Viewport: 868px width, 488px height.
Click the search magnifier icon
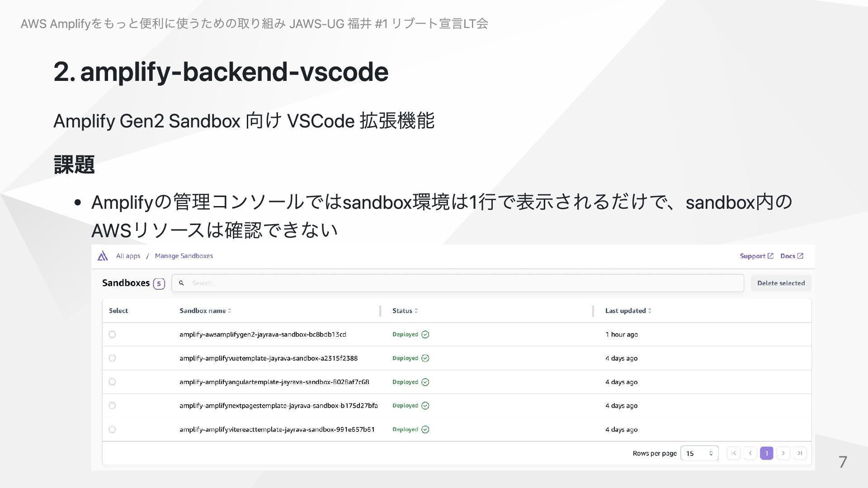181,283
